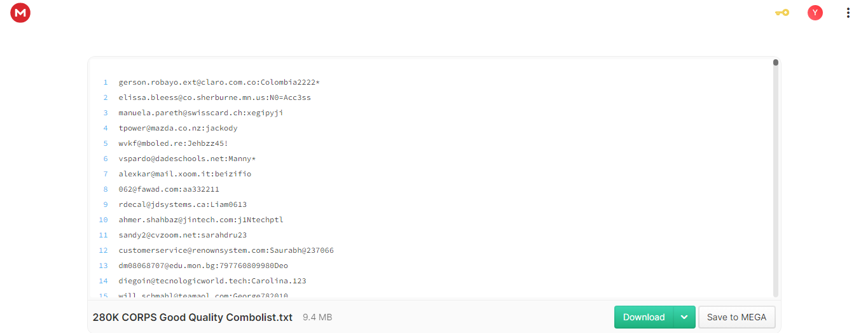Click line number 14 in the gutter
This screenshot has height=333, width=868.
[x=104, y=281]
